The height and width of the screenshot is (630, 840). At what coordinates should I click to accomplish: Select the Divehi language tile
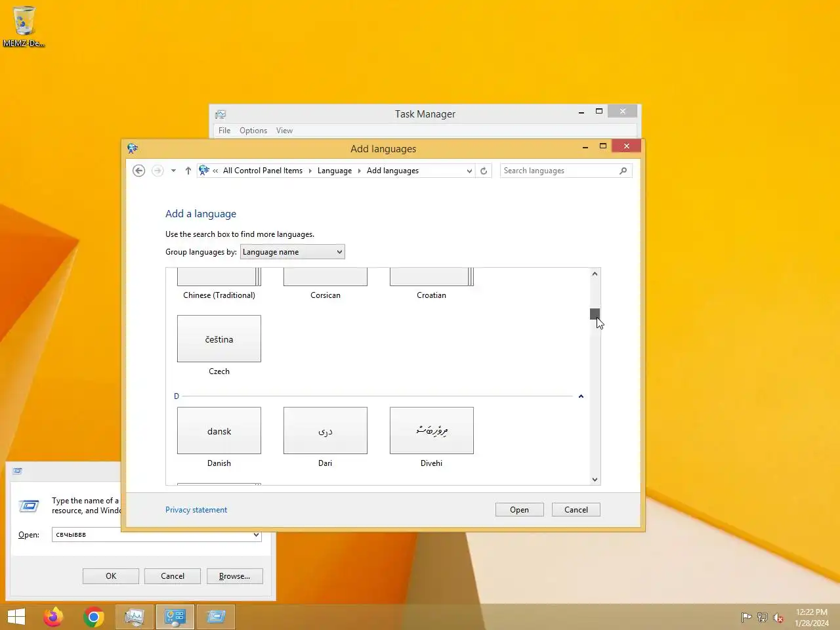pyautogui.click(x=432, y=430)
